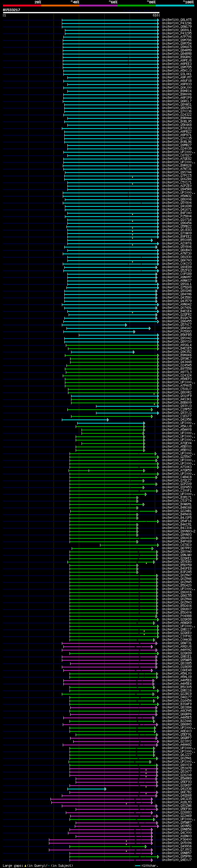Screen dimensions: 197x868
Task: Click the white AV533217 query sequence bar
Action: [81, 13]
